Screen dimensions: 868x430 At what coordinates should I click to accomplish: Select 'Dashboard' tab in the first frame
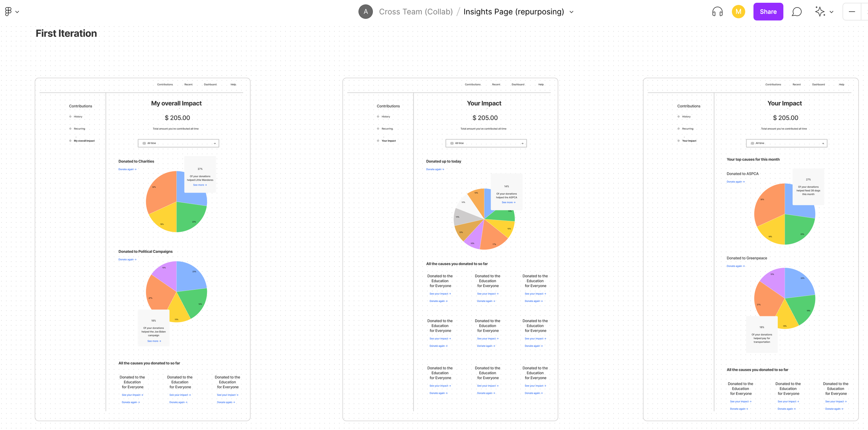coord(210,84)
